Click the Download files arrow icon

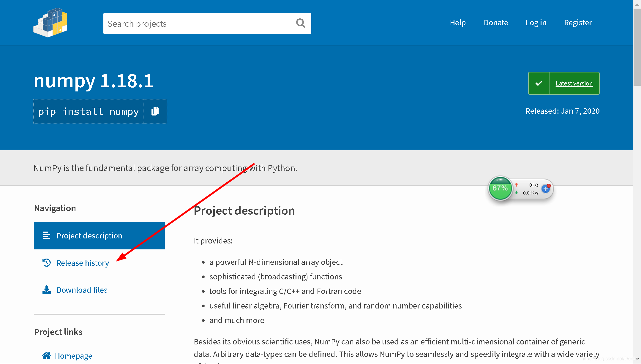(x=47, y=290)
